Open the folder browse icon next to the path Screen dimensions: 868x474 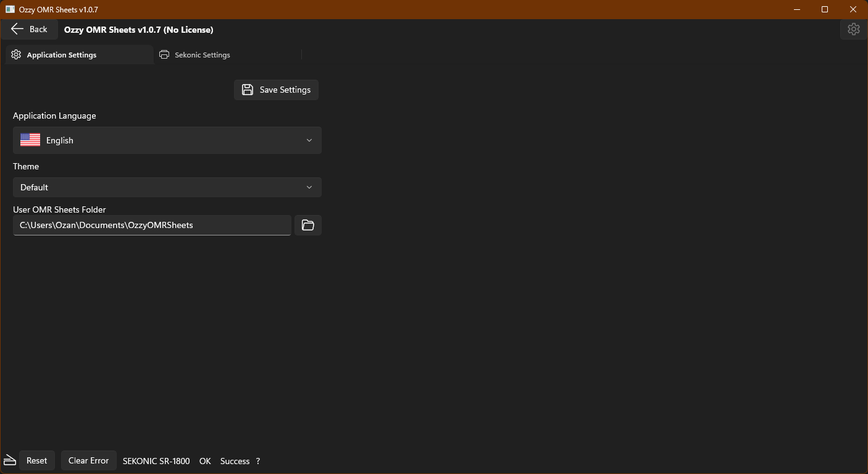307,225
